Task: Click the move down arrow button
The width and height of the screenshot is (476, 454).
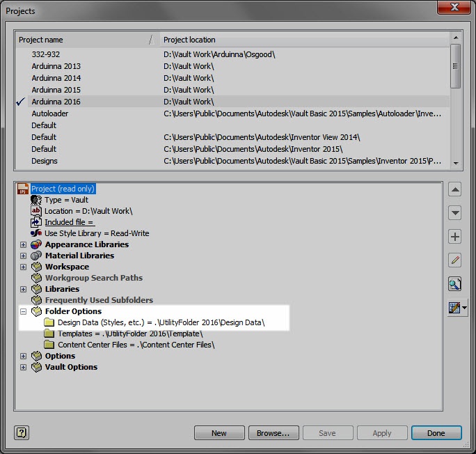Action: pyautogui.click(x=454, y=212)
